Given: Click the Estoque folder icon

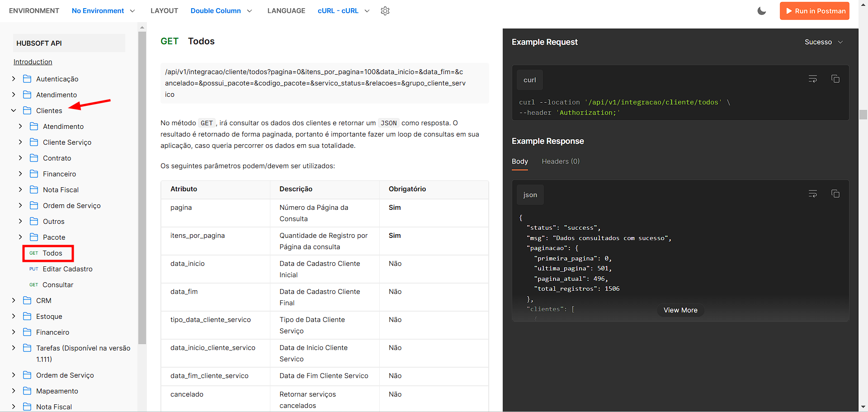Looking at the screenshot, I should tap(27, 316).
